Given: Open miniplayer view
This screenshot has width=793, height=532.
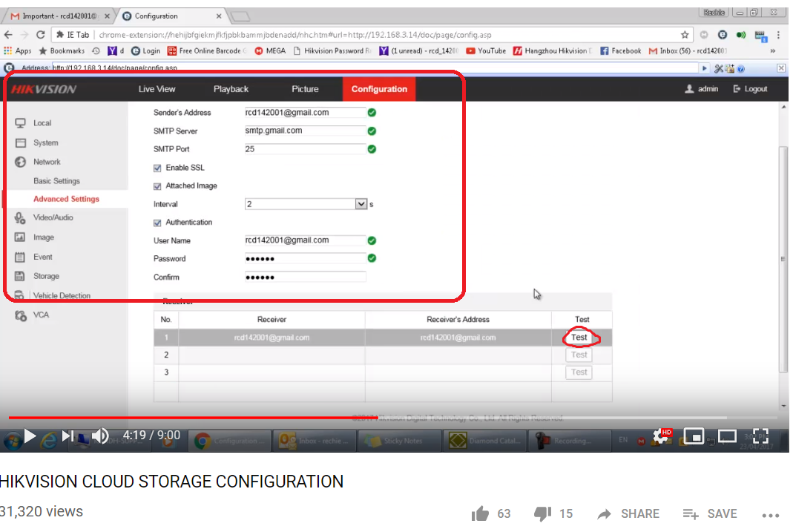Looking at the screenshot, I should point(694,436).
